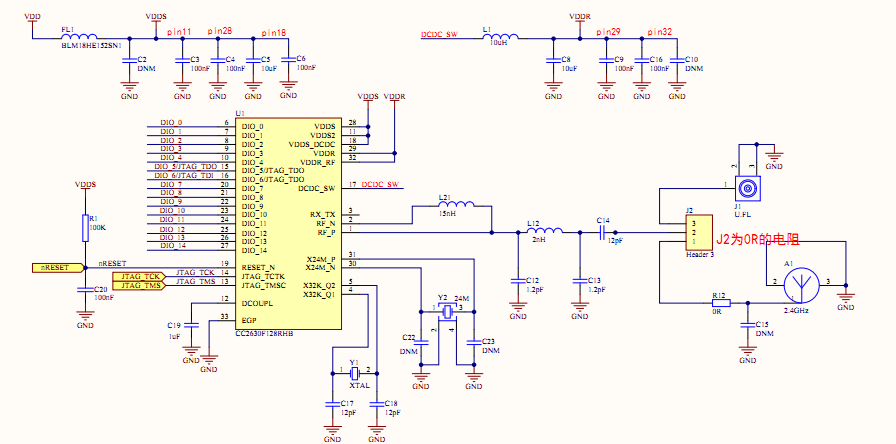Select the L1 10uH inductor symbol
Screen dimensions: 896x444
(x=501, y=37)
